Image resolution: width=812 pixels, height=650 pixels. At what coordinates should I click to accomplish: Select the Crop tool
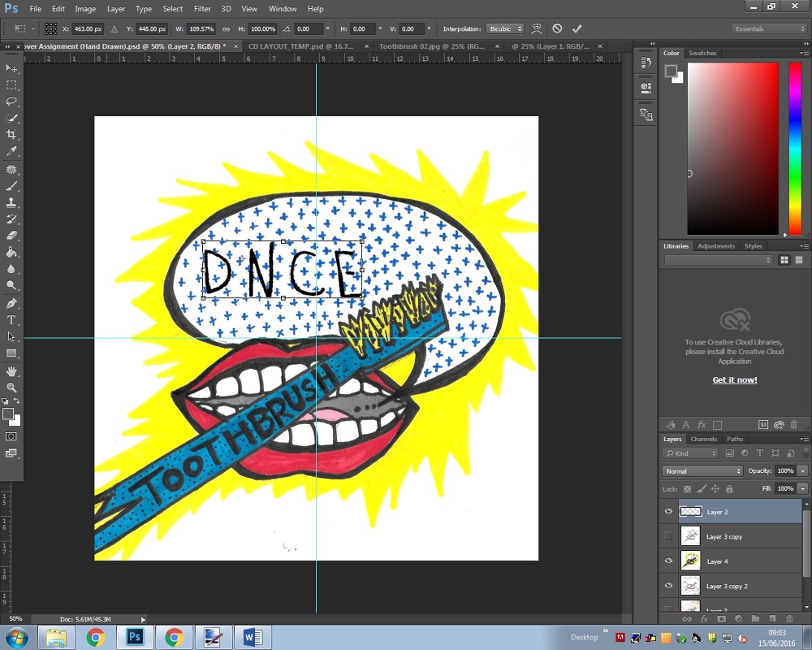point(11,135)
